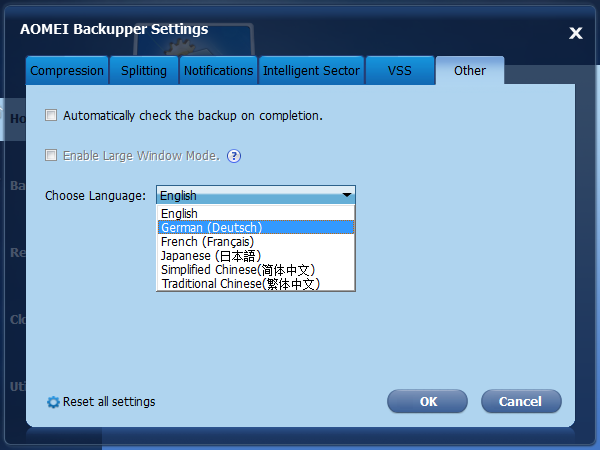Choose Simplified Chinese language option

point(256,270)
